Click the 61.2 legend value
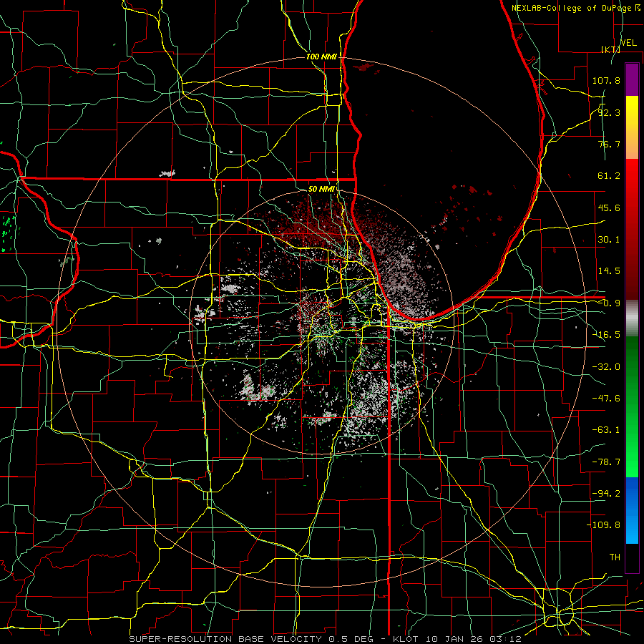The height and width of the screenshot is (644, 644). pos(609,176)
